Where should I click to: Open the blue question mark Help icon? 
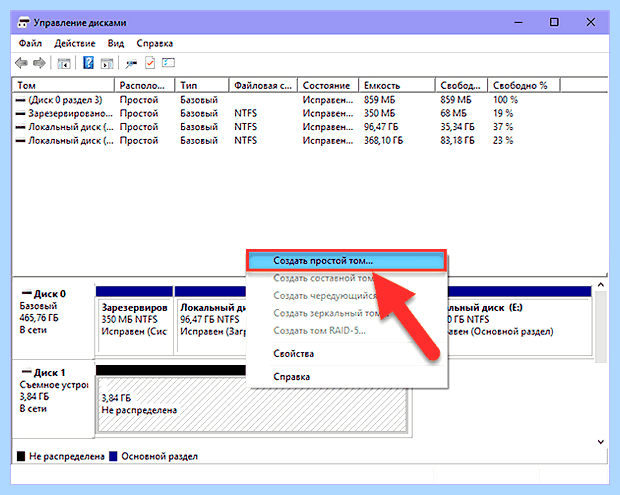click(88, 63)
